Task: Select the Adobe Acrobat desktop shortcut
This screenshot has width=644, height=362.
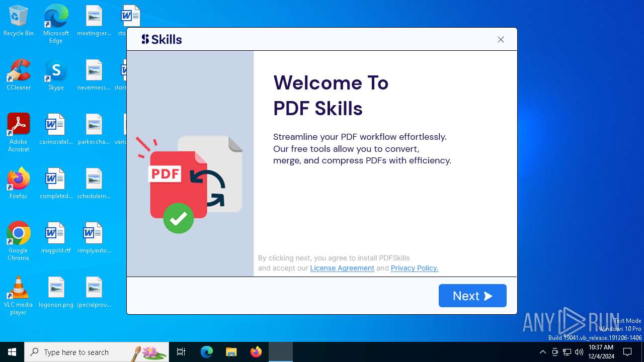Action: point(19,133)
